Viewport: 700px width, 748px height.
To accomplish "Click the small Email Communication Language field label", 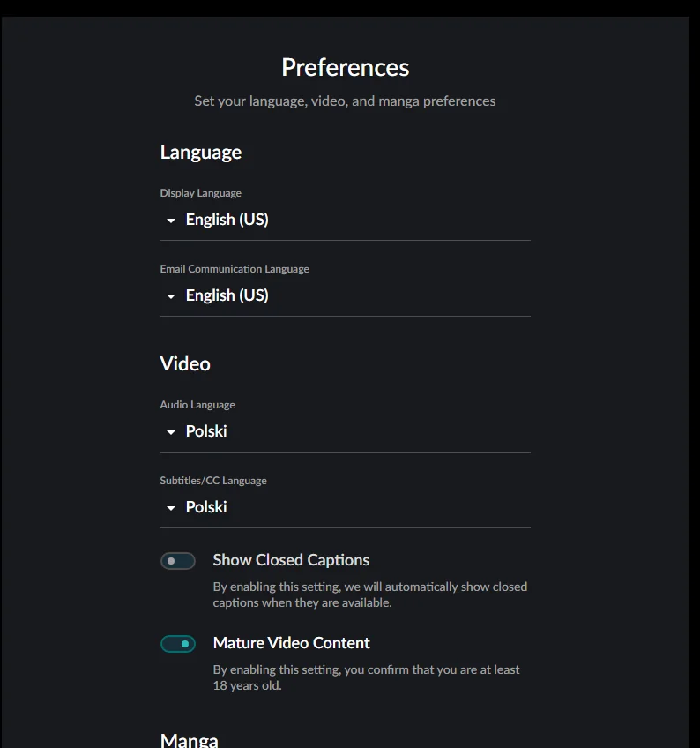I will coord(235,269).
